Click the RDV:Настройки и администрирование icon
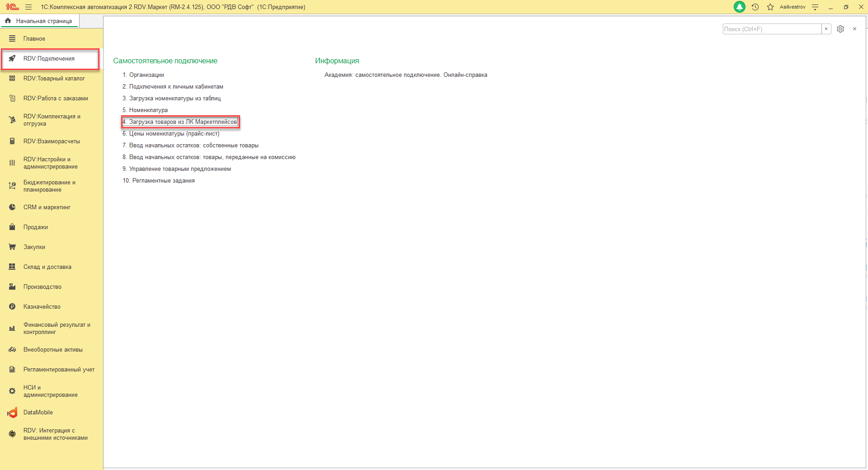The height and width of the screenshot is (470, 868). click(x=12, y=163)
